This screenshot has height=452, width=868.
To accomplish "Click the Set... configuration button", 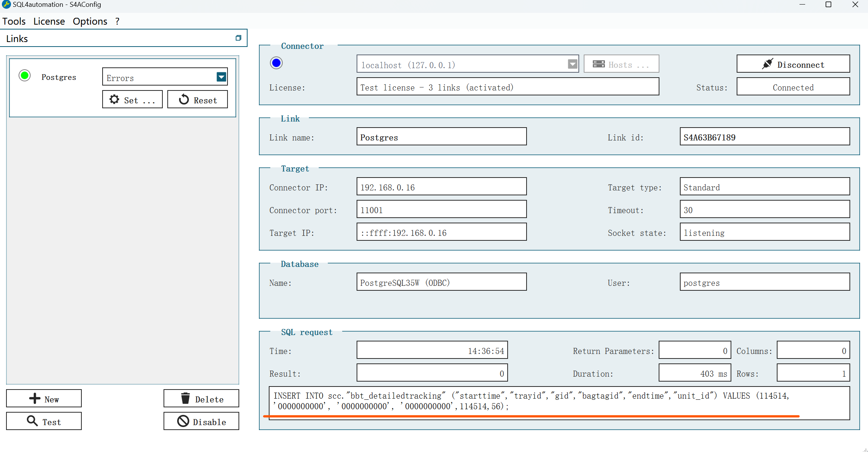I will pos(132,100).
